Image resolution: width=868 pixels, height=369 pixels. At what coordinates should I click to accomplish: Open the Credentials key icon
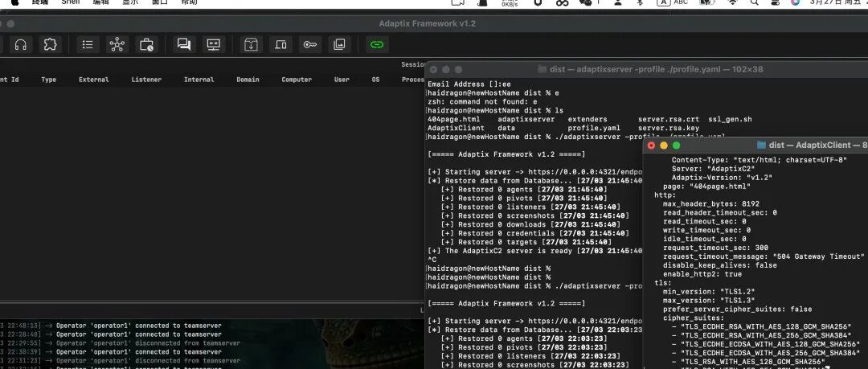tap(310, 45)
